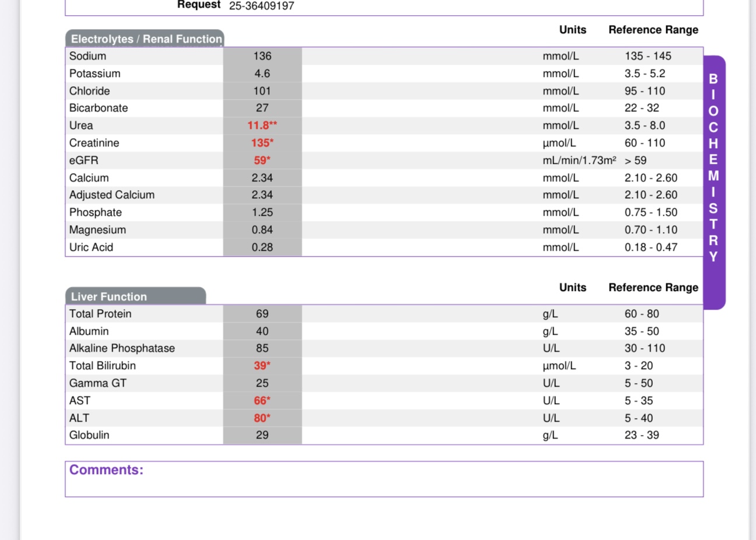Click Reference Range header above Liver Function table
The height and width of the screenshot is (540, 756).
click(653, 287)
